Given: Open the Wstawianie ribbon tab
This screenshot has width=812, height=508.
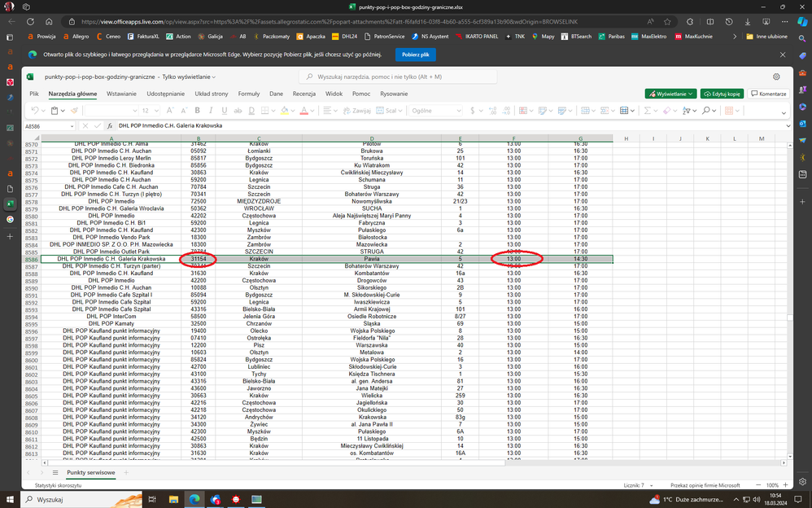Looking at the screenshot, I should pos(121,94).
